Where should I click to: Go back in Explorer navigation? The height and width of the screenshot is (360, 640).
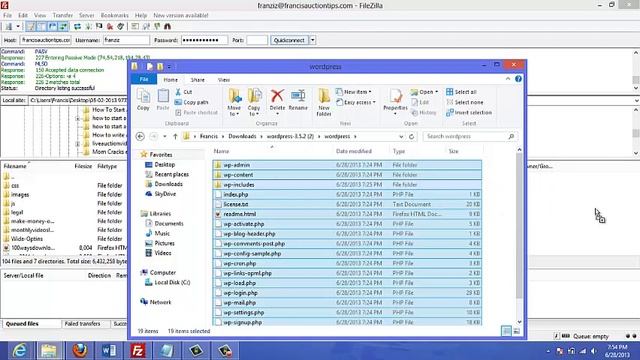point(140,136)
